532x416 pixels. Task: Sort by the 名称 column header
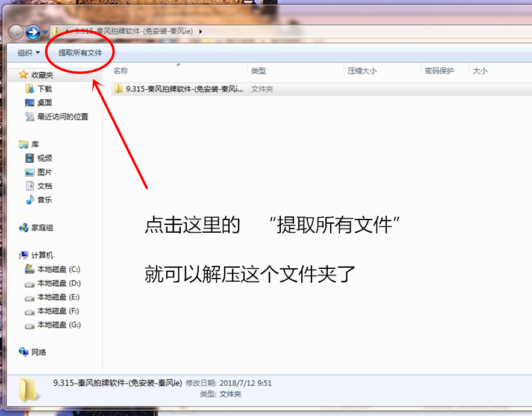120,71
